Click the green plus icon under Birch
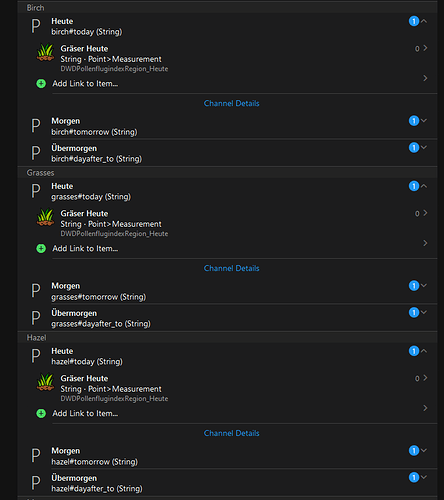The image size is (444, 500). 41,83
